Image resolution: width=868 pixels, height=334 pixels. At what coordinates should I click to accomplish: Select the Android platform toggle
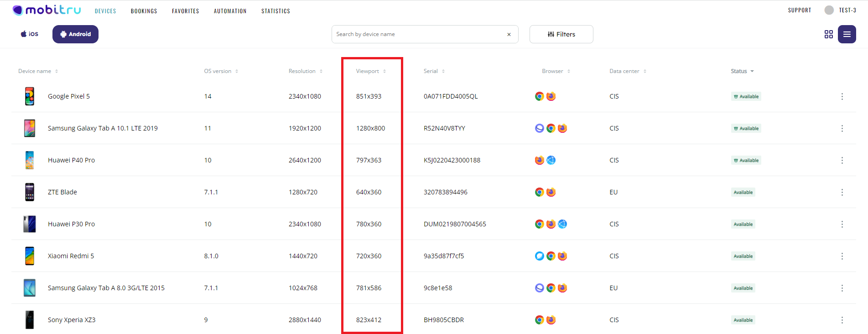[75, 34]
